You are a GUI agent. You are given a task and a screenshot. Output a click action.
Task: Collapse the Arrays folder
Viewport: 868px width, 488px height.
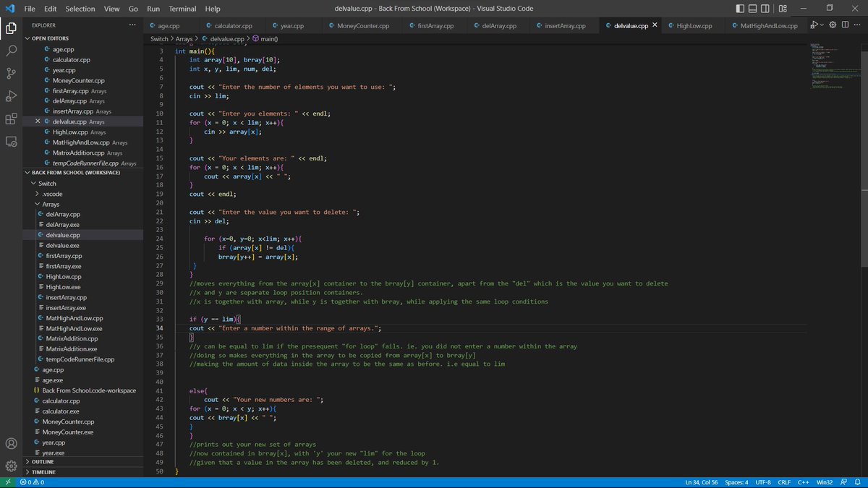(x=37, y=205)
